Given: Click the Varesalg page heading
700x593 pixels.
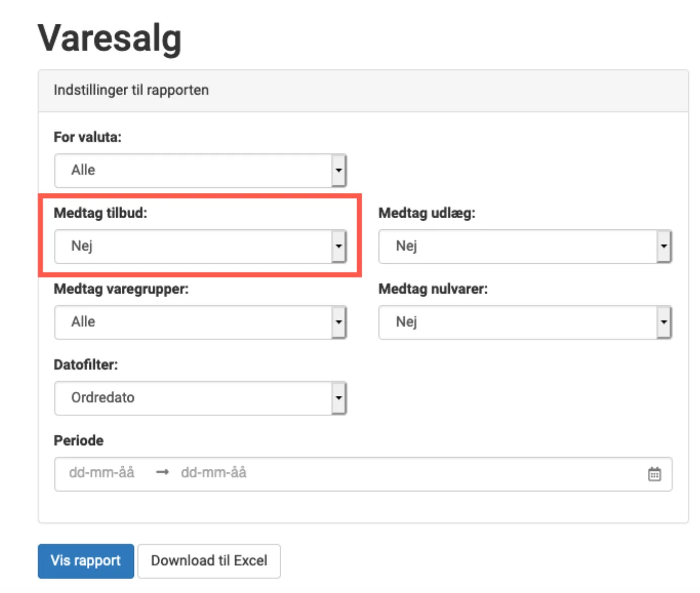Looking at the screenshot, I should click(x=110, y=38).
